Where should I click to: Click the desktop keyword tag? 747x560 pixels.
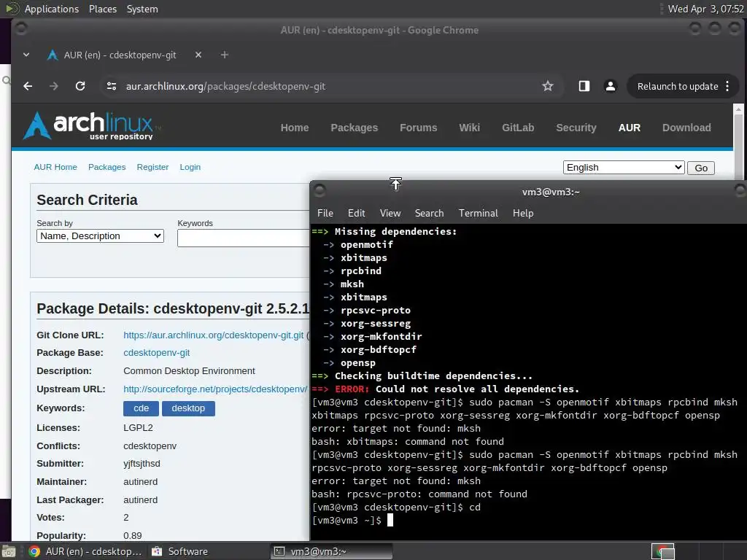pos(188,408)
